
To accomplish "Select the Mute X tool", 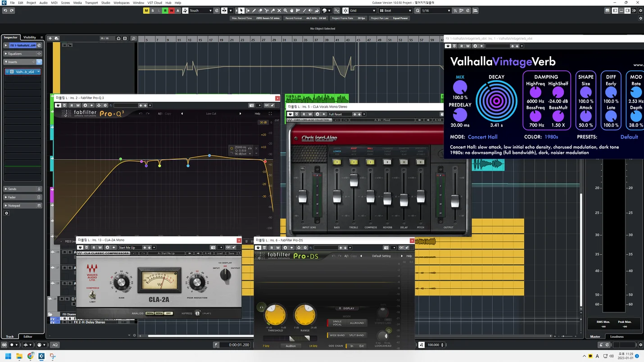I will coord(279,10).
